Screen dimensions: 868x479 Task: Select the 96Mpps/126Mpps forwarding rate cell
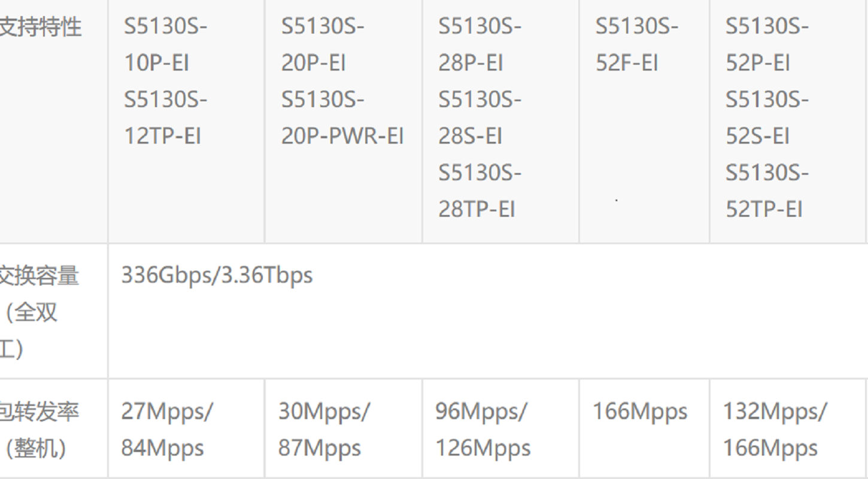coord(482,429)
